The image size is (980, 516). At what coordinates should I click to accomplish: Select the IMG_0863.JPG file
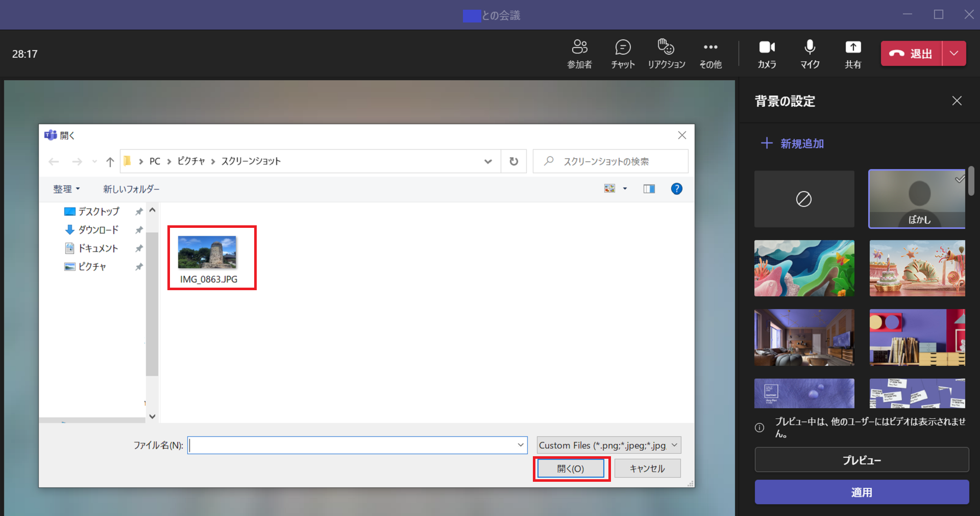click(208, 258)
